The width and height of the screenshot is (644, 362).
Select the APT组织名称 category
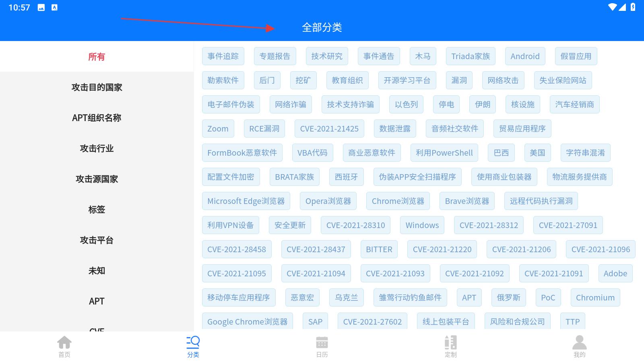pos(97,118)
